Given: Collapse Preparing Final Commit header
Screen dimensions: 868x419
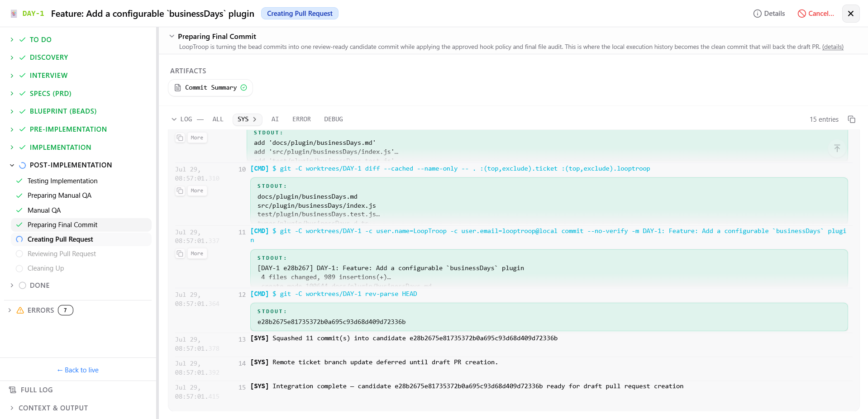Looking at the screenshot, I should click(172, 36).
